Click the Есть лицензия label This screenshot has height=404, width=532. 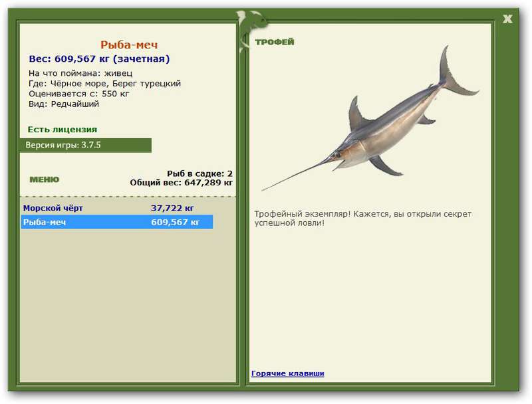63,130
